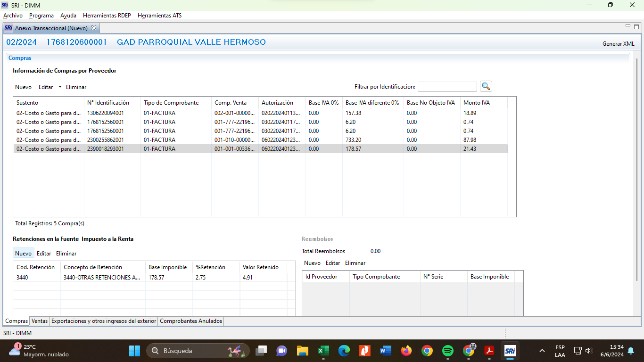Open the ESP LAA input language selector
Screen dimensions: 644x362
tap(560, 351)
